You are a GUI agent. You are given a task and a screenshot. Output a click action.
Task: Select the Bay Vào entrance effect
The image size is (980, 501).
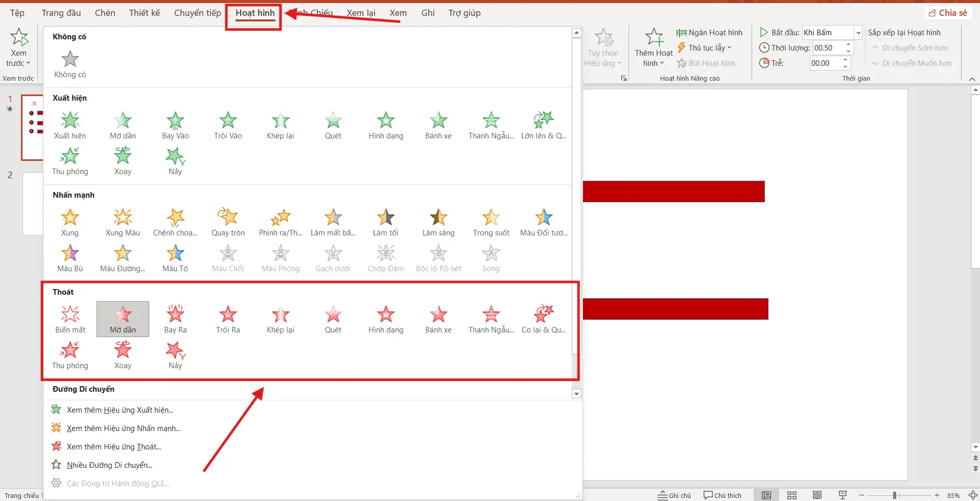(175, 125)
